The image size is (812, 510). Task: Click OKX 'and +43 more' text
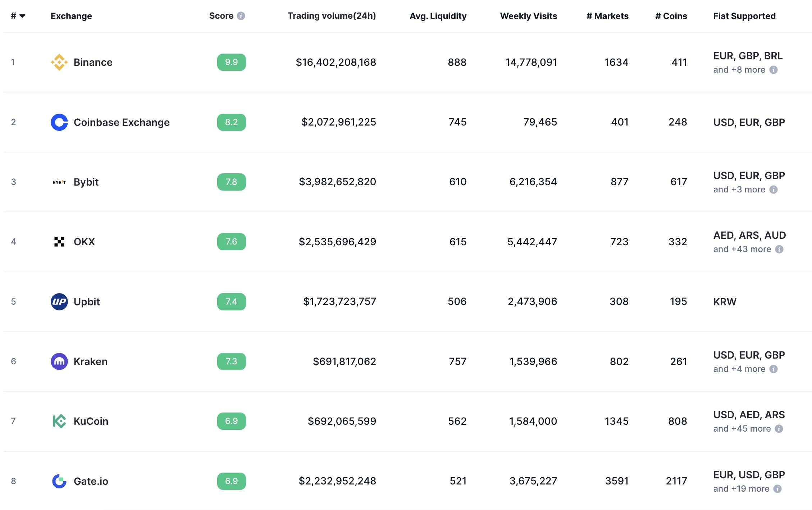(742, 249)
